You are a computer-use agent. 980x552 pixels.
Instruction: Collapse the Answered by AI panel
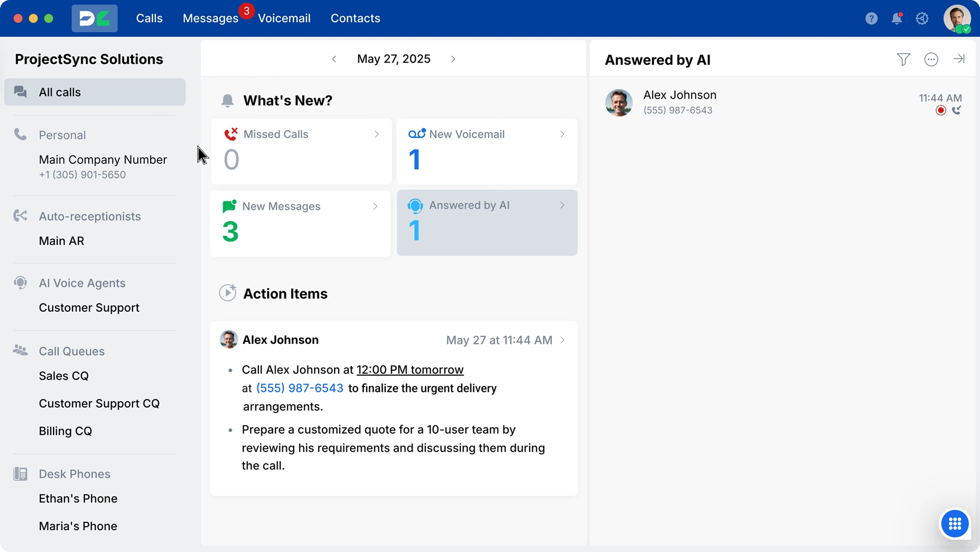click(959, 59)
